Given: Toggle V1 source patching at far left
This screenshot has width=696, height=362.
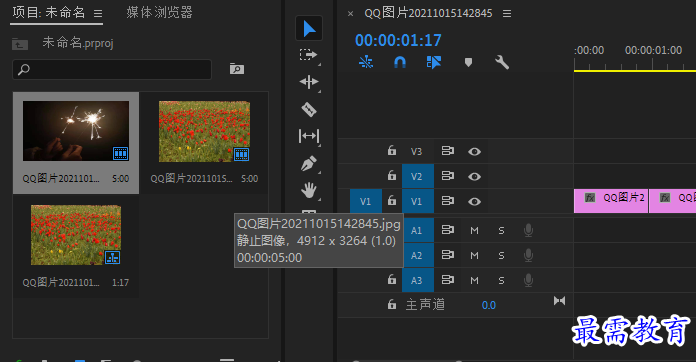Looking at the screenshot, I should tap(366, 201).
